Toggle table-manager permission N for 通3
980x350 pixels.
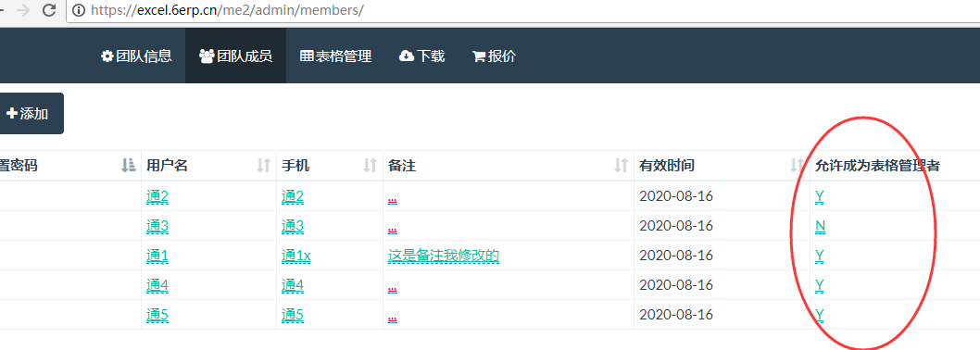820,226
